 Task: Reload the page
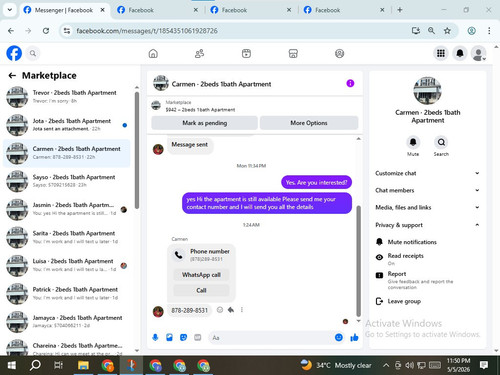46,31
